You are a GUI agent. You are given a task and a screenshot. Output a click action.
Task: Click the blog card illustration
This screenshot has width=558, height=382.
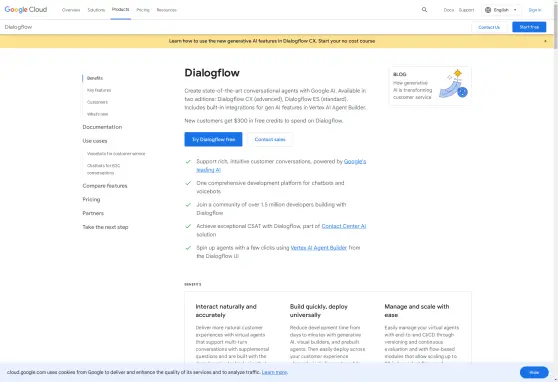(x=453, y=84)
